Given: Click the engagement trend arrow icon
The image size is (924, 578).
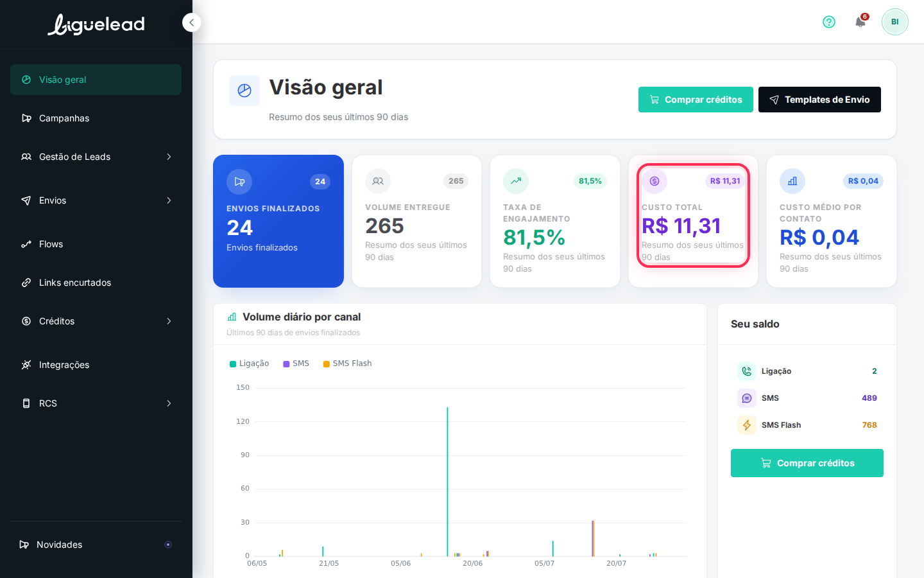Looking at the screenshot, I should pyautogui.click(x=516, y=181).
